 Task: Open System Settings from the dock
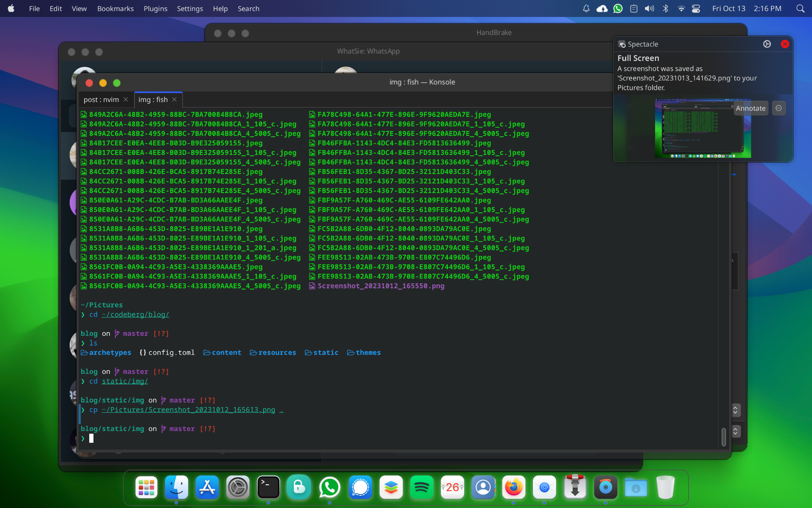tap(238, 487)
